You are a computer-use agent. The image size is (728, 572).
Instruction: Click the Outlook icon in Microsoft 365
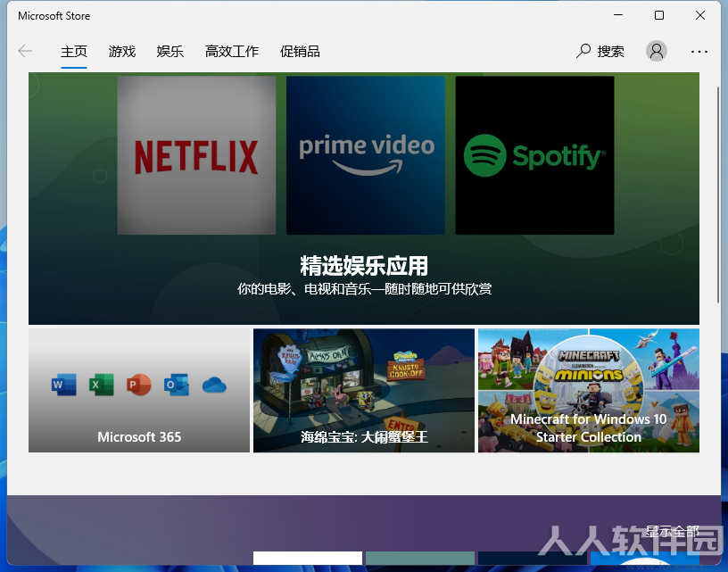[177, 385]
